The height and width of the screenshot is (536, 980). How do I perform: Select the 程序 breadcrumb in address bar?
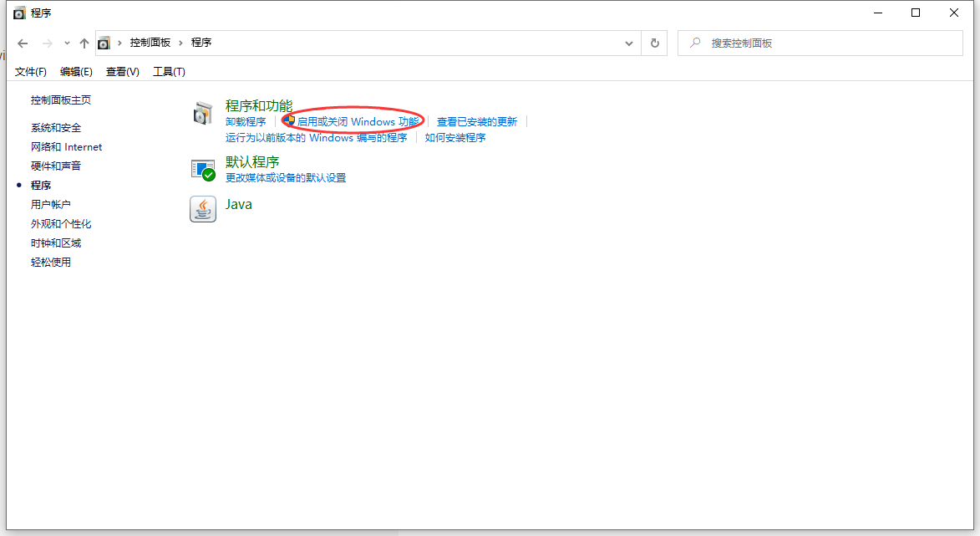tap(201, 43)
